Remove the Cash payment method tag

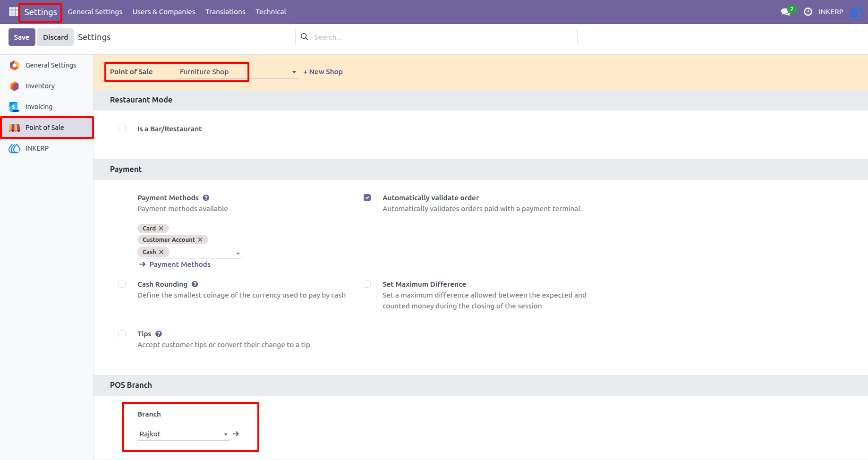[161, 252]
